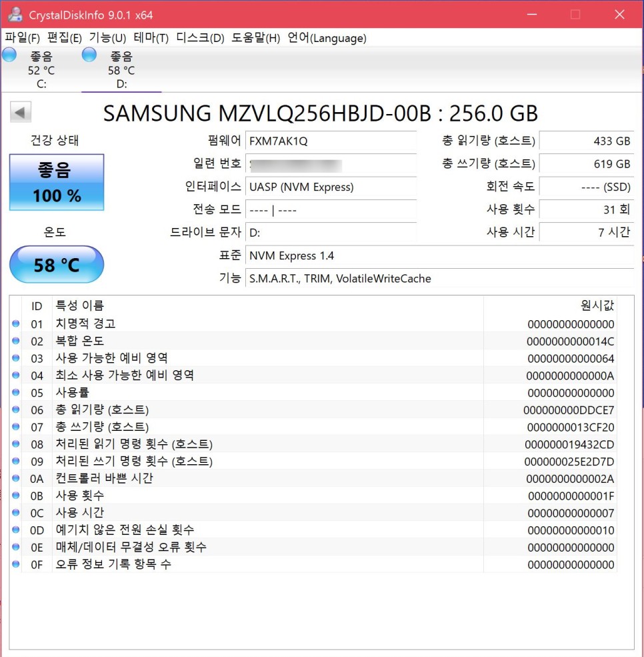The width and height of the screenshot is (644, 657).
Task: Open the 파일(F) menu
Action: coord(22,38)
